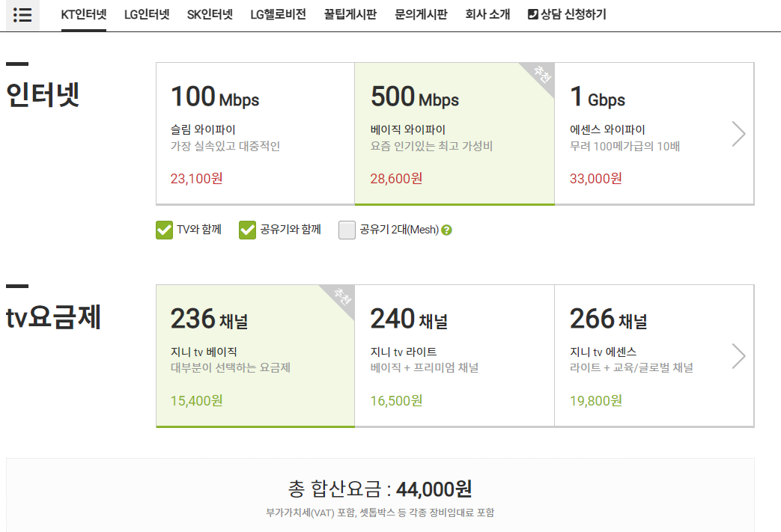Viewport: 781px width, 532px height.
Task: Open the hamburger list menu icon
Action: pyautogui.click(x=22, y=15)
